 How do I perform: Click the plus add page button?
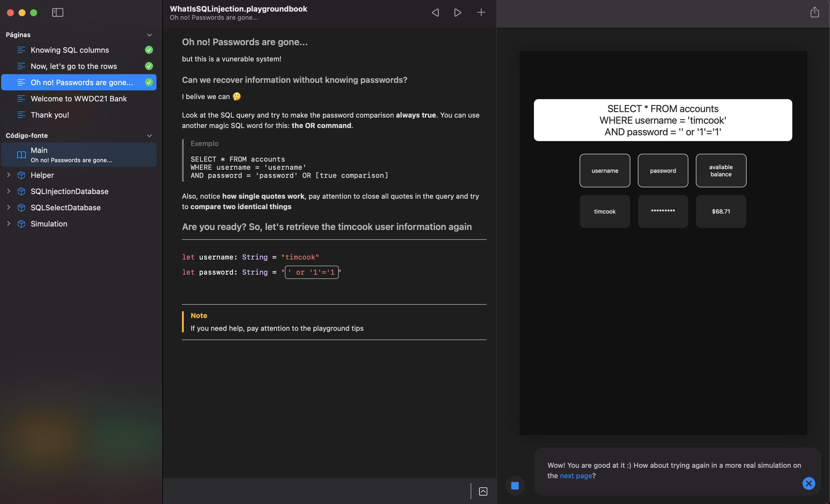click(x=481, y=12)
